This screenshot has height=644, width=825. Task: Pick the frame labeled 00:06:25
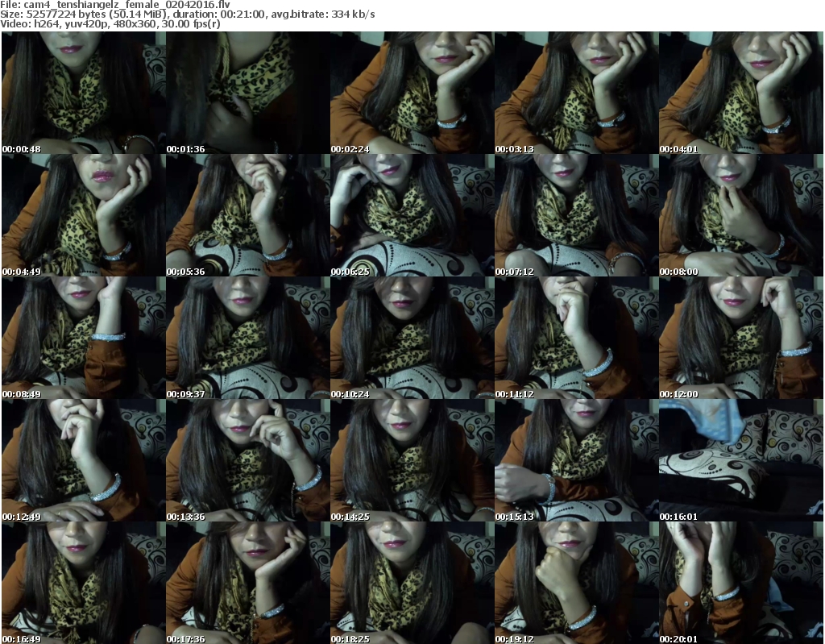[412, 215]
